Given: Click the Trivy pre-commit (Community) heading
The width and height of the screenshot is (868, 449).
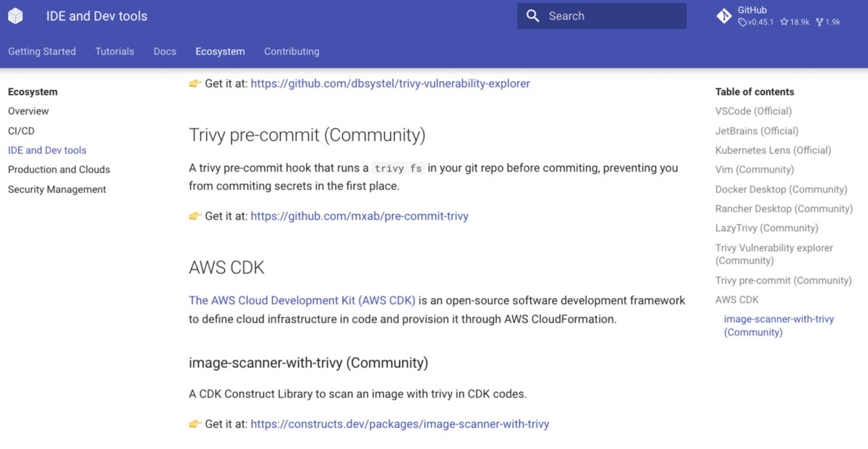Looking at the screenshot, I should click(x=307, y=135).
